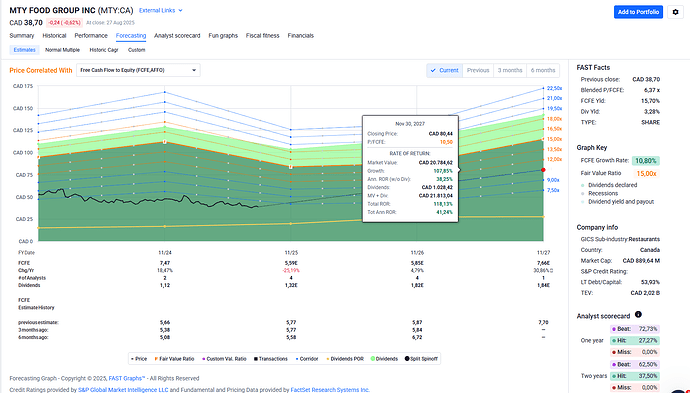Switch to the Summary tab
This screenshot has height=393, width=690.
22,36
